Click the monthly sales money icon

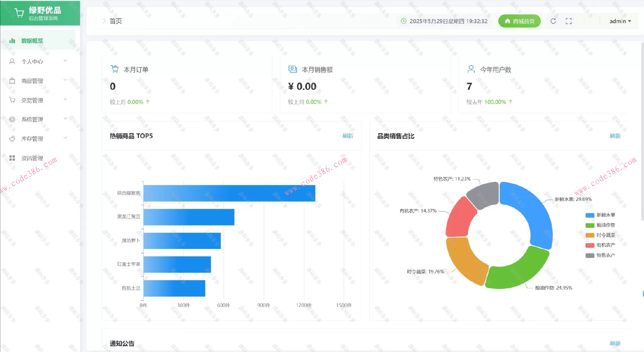292,69
